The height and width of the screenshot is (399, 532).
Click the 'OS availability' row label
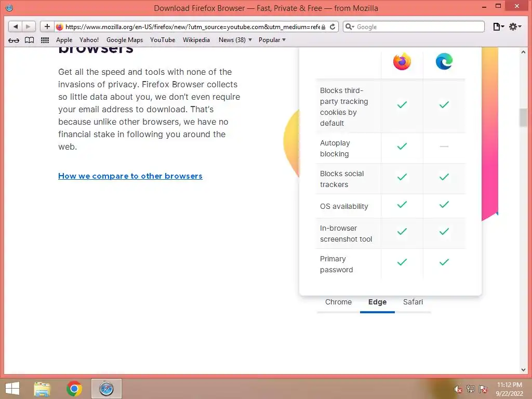344,206
